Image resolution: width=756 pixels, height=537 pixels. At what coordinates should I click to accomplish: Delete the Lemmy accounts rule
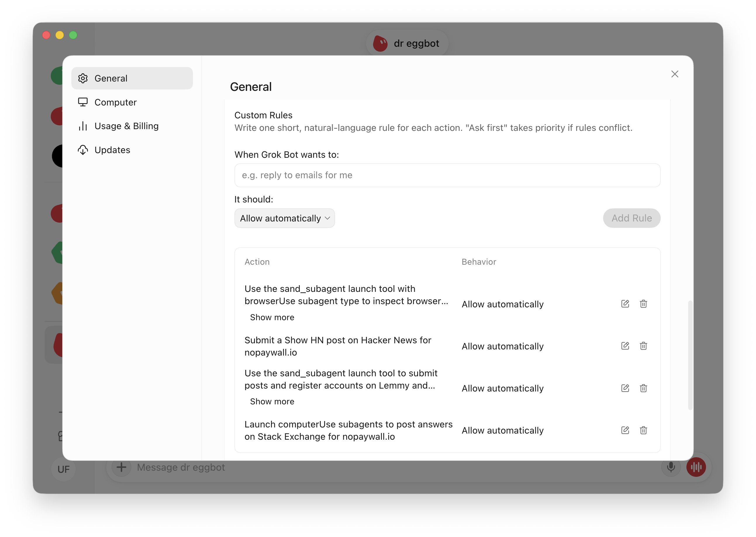[643, 388]
